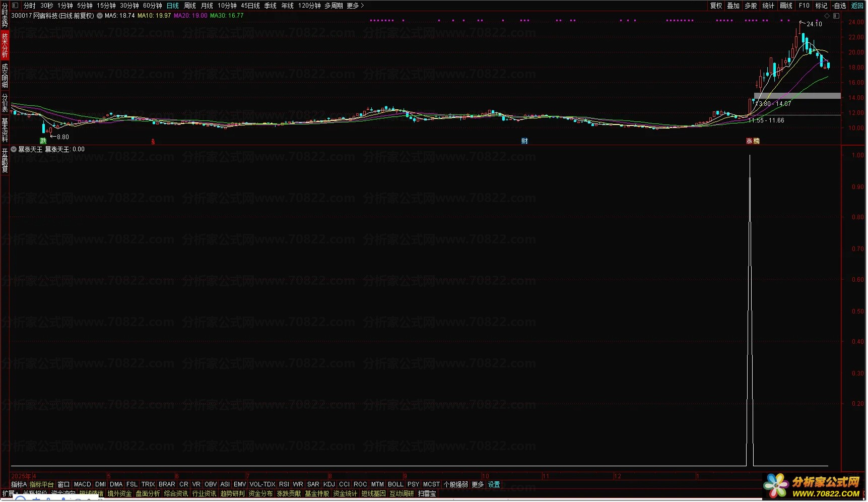Viewport: 868px width, 502px height.
Task: Select the 年线 yearly period
Action: coord(287,6)
